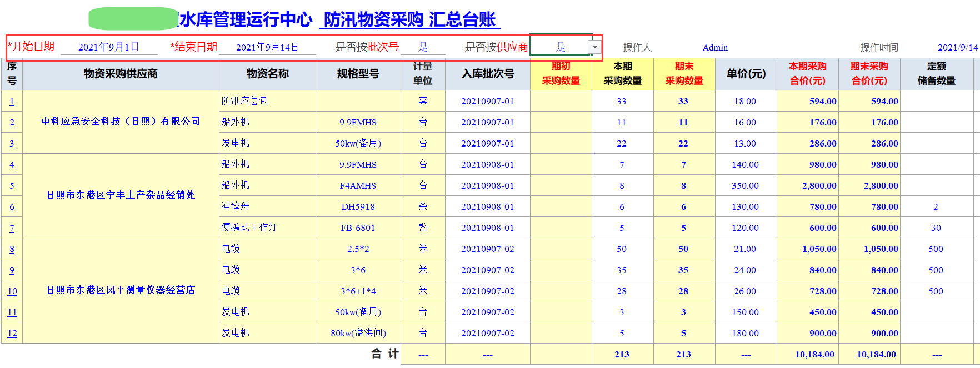Open row number 6 link

12,207
